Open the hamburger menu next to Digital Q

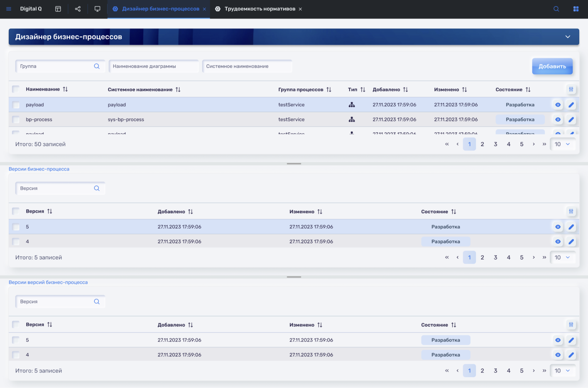(x=9, y=9)
